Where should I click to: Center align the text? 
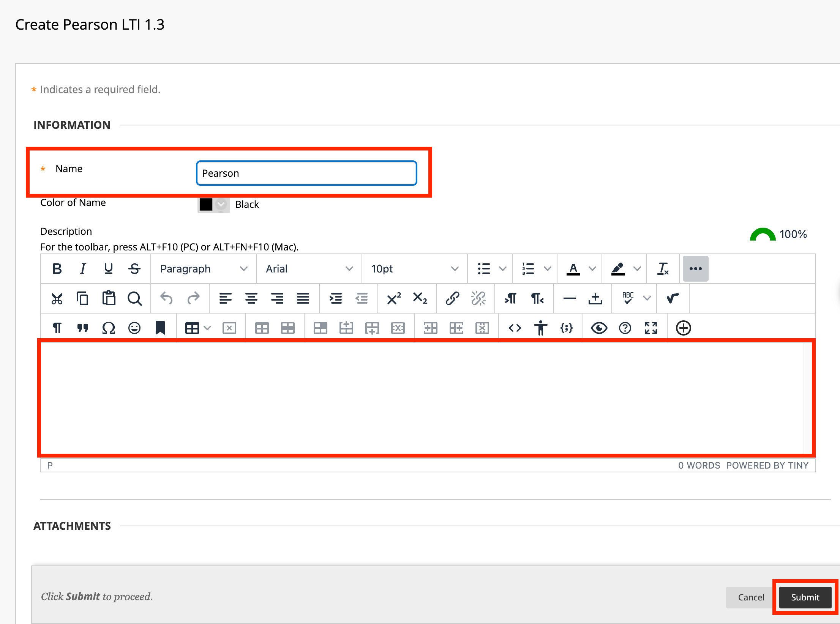(251, 298)
